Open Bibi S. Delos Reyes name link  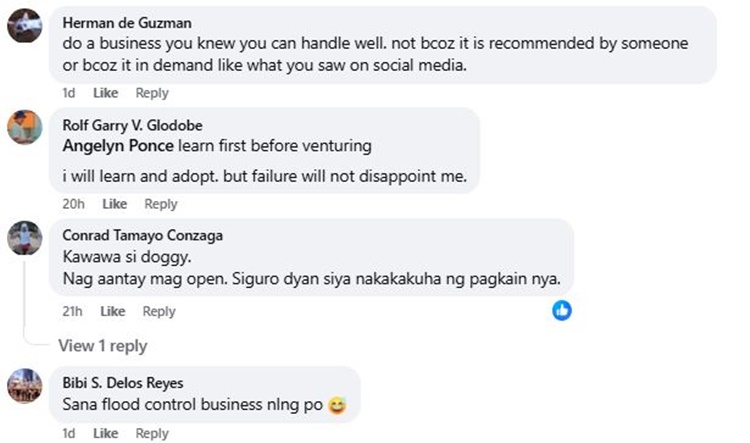click(123, 383)
